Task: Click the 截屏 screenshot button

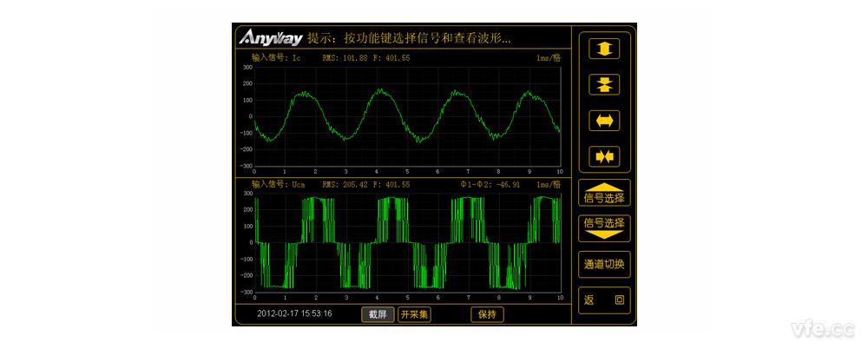Action: pyautogui.click(x=378, y=314)
